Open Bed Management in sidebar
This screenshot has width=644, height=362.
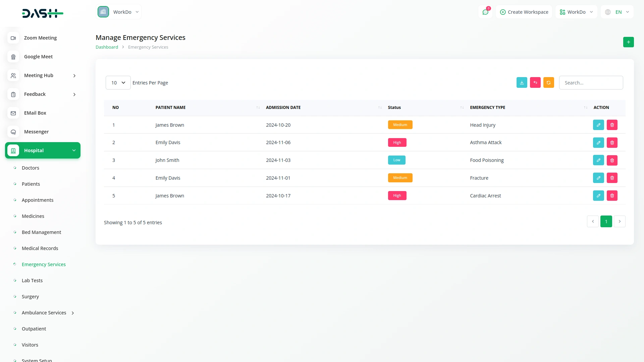(41, 232)
